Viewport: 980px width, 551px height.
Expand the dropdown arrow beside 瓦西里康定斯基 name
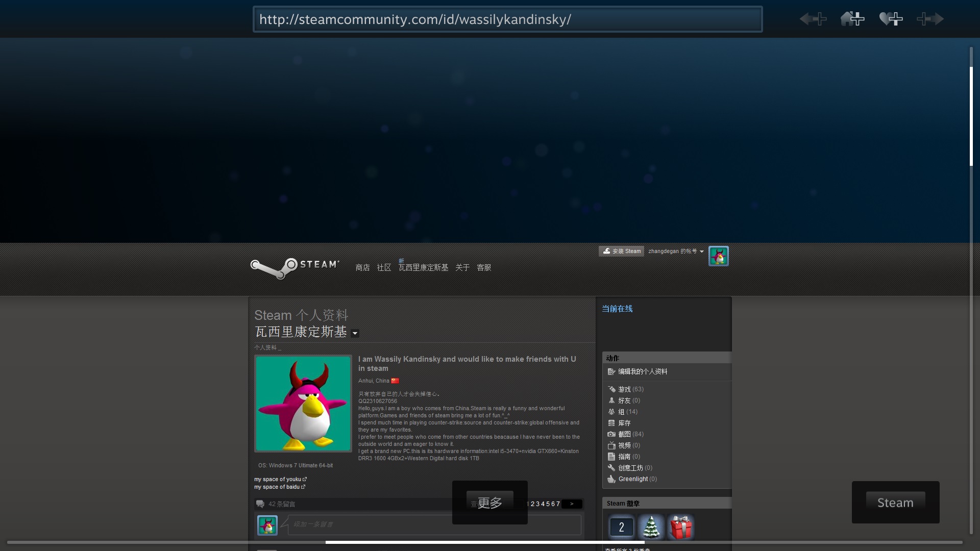355,334
